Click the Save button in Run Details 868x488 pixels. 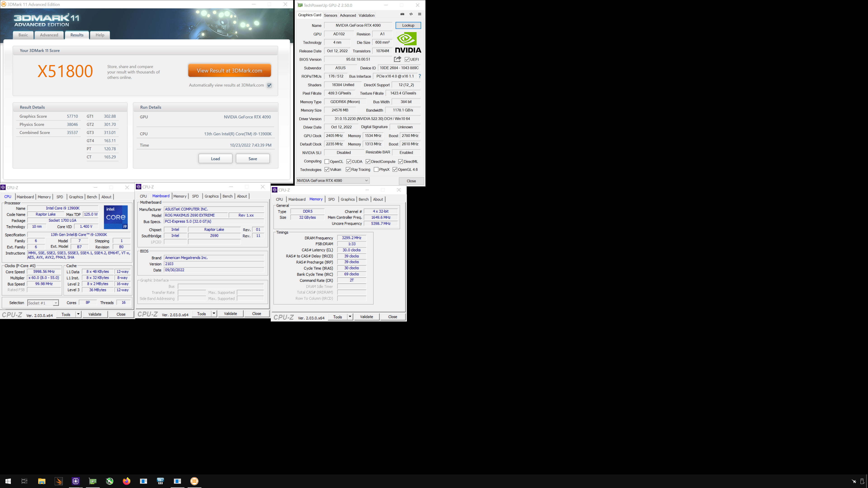tap(253, 159)
